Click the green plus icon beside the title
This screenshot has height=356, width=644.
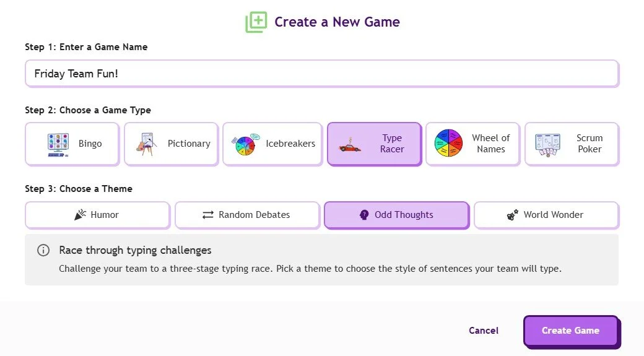(256, 22)
